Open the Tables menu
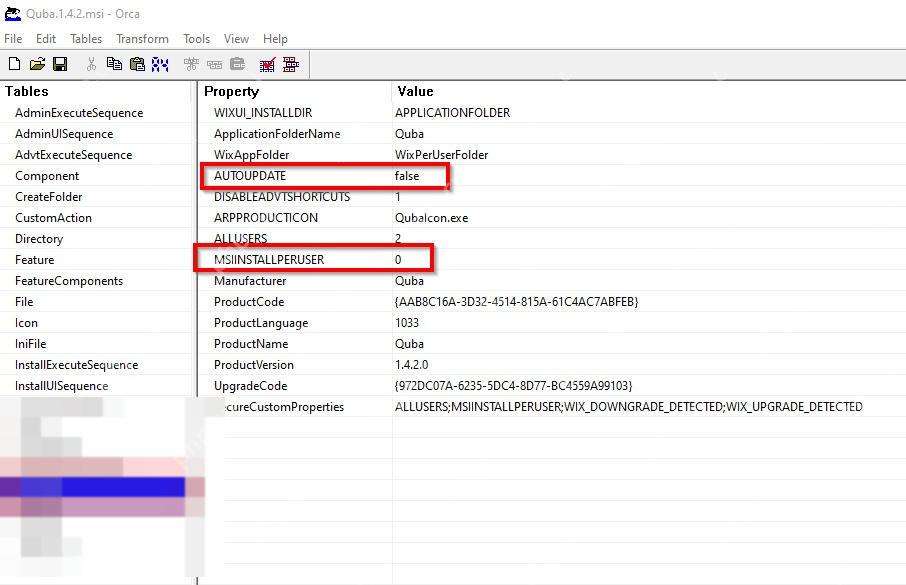 [x=86, y=39]
